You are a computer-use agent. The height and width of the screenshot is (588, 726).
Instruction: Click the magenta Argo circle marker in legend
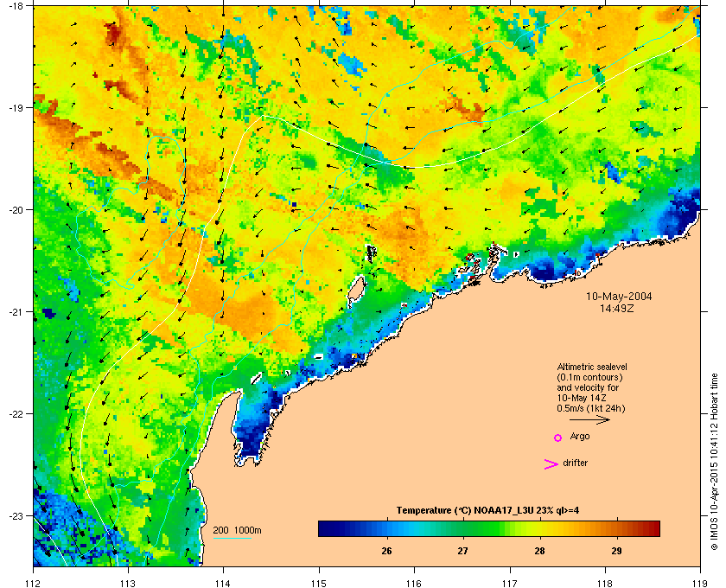click(558, 438)
